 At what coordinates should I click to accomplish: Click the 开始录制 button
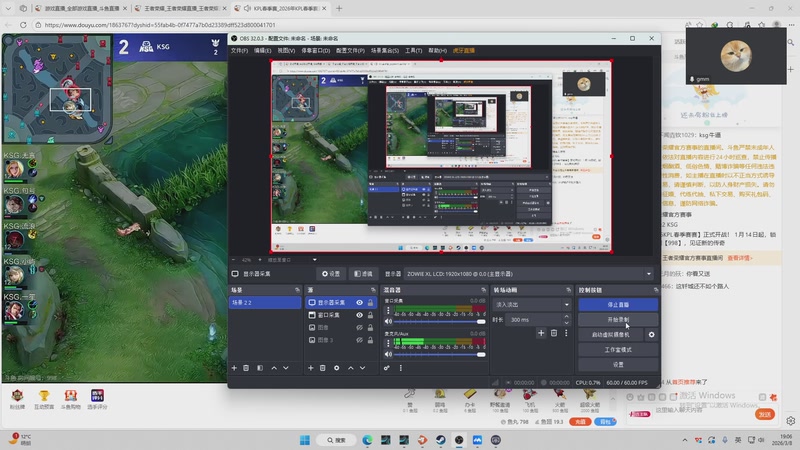pyautogui.click(x=618, y=320)
